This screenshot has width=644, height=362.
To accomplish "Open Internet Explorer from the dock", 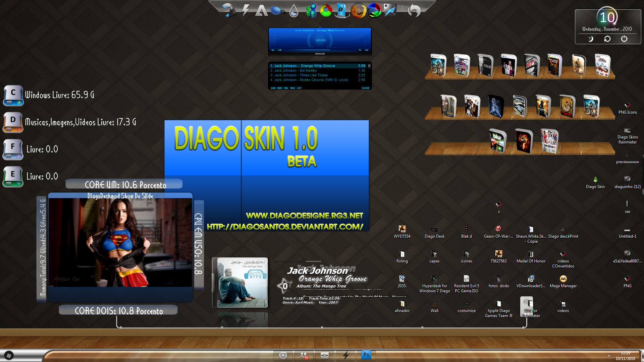I will [x=340, y=10].
